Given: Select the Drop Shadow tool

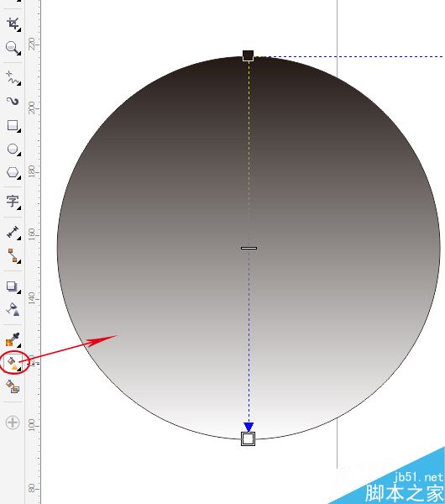Looking at the screenshot, I should pyautogui.click(x=13, y=286).
